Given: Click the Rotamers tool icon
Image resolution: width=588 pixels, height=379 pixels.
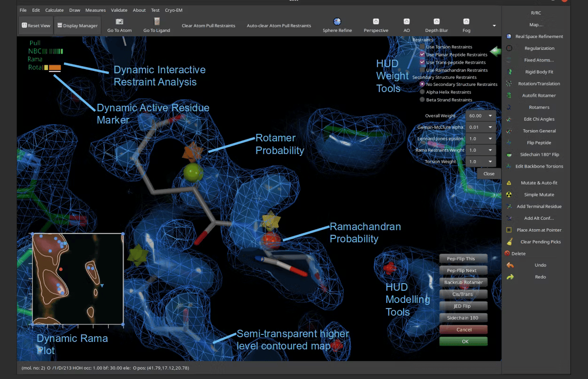Looking at the screenshot, I should tap(509, 107).
